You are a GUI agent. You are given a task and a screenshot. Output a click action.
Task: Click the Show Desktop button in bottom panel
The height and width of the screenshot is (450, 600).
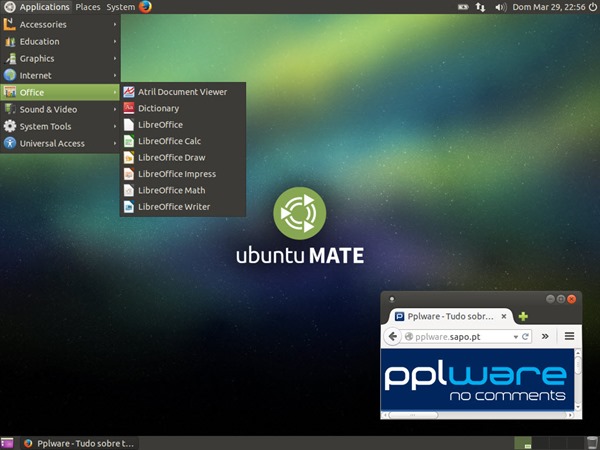tap(7, 443)
